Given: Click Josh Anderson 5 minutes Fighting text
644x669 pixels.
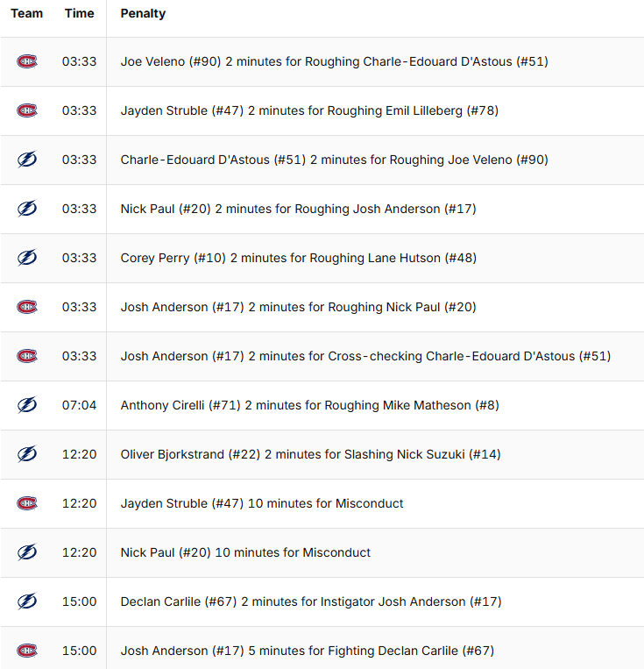Looking at the screenshot, I should (x=307, y=651).
